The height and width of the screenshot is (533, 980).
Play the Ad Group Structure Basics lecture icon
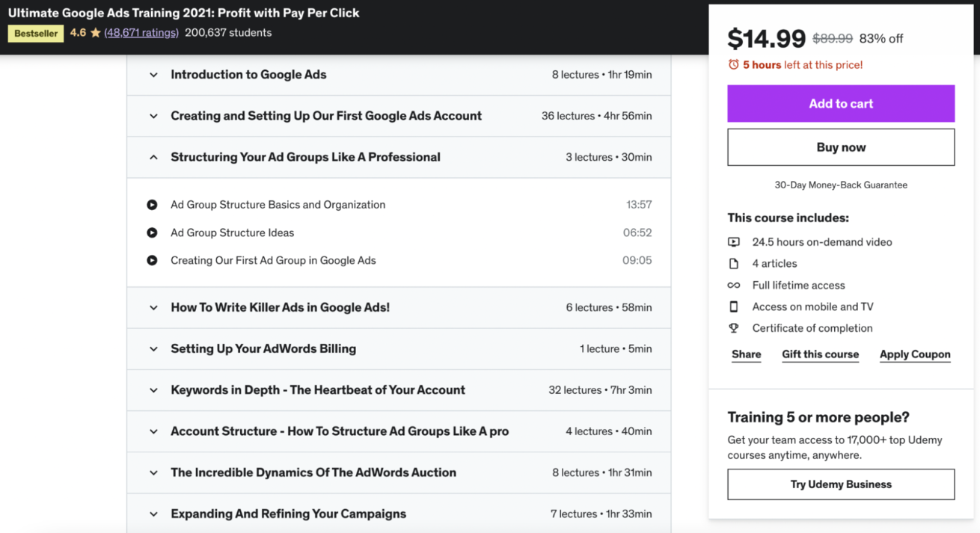(152, 205)
